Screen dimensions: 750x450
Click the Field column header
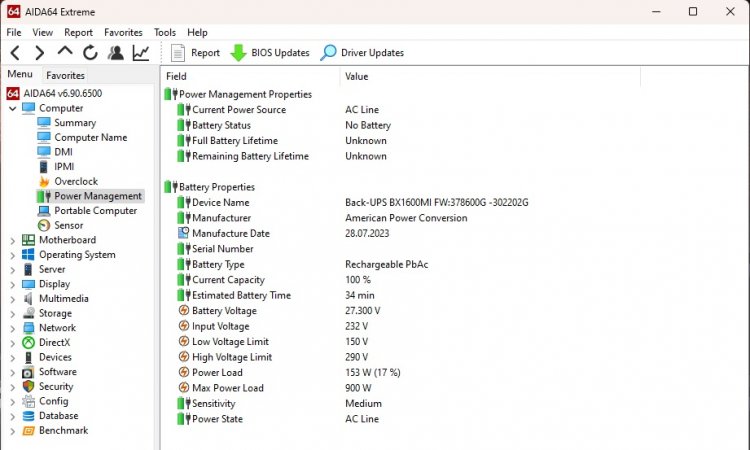(x=250, y=77)
